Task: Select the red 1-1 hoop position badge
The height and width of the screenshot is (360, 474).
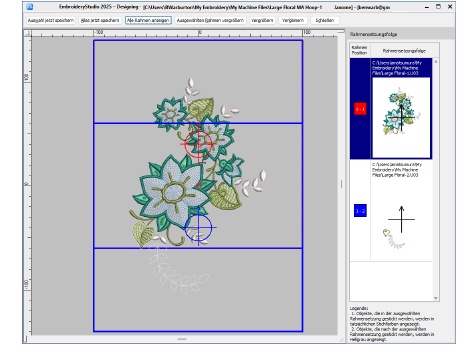Action: (x=360, y=109)
